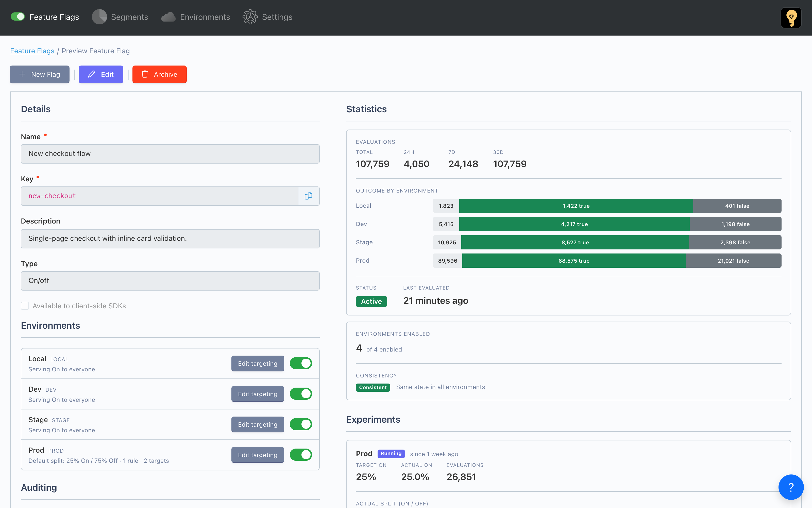The width and height of the screenshot is (812, 508).
Task: Click the Name field New checkout flow
Action: (x=170, y=154)
